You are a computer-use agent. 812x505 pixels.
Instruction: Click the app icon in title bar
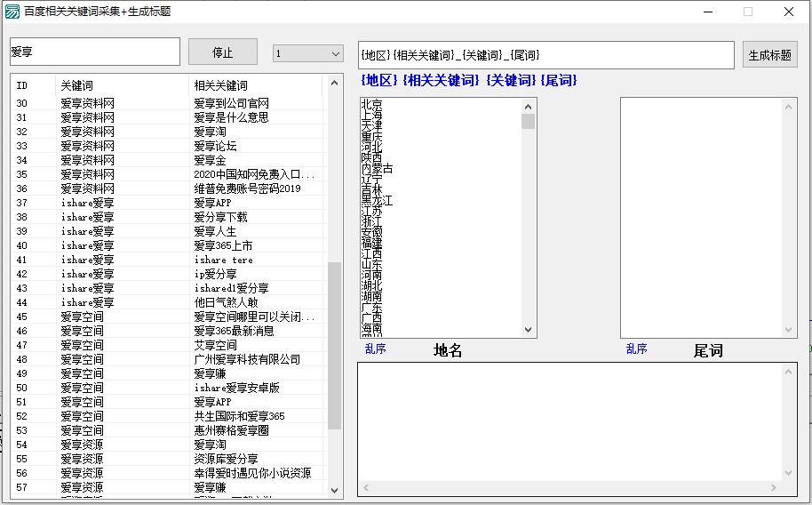(x=12, y=12)
